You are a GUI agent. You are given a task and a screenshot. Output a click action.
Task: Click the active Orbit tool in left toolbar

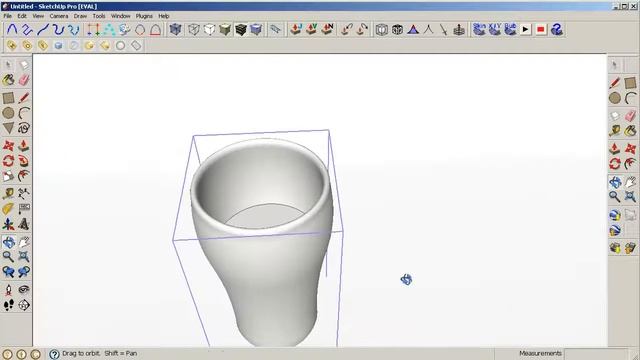pyautogui.click(x=8, y=242)
